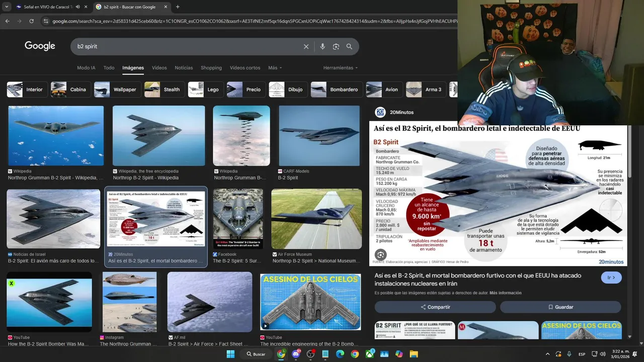Open the Instagram Northrop Grumman thumbnail
This screenshot has width=644, height=362.
pyautogui.click(x=129, y=302)
